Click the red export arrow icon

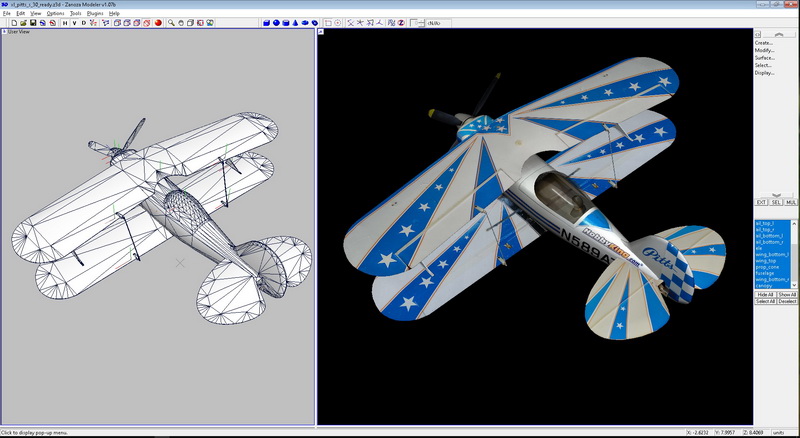pyautogui.click(x=53, y=23)
